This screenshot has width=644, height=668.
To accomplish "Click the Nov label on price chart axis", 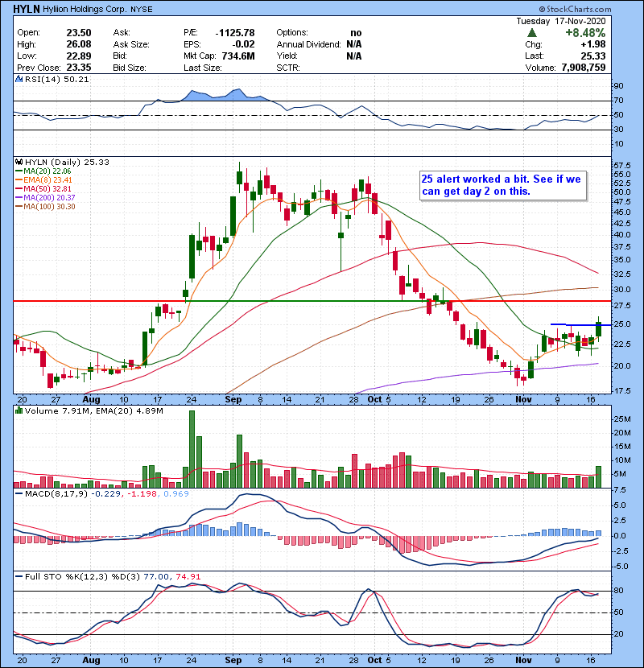I will (x=523, y=399).
